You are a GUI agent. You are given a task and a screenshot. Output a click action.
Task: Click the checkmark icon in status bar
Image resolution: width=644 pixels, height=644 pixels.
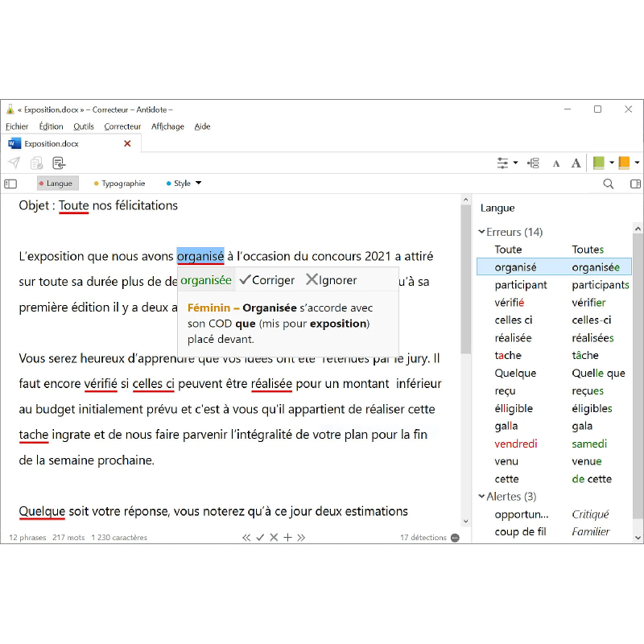point(260,538)
